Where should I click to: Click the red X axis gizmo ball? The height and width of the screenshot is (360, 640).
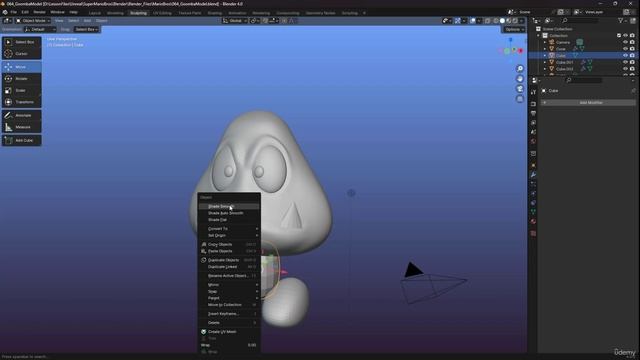pos(520,51)
